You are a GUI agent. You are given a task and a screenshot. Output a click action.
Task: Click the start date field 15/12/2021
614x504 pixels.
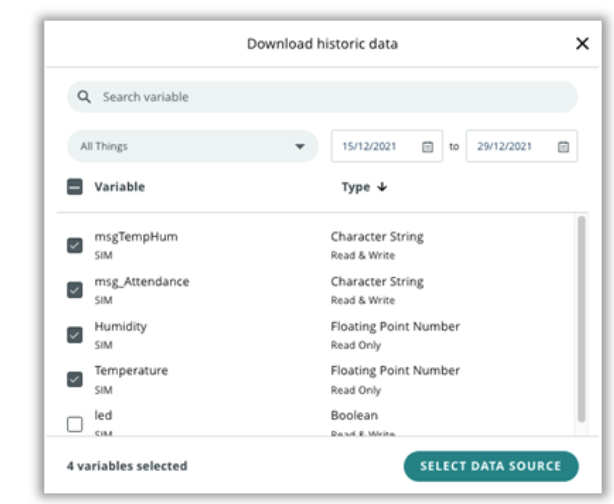[x=370, y=146]
